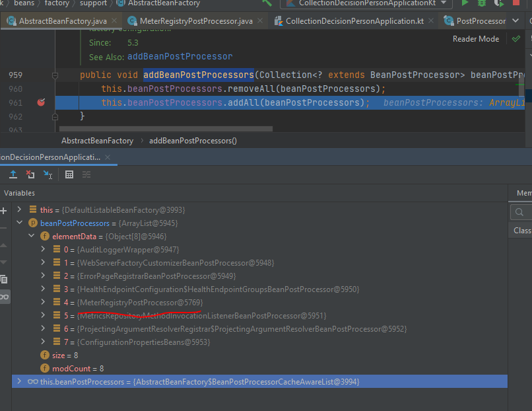532x411 pixels.
Task: Click the Step Out arrow icon
Action: click(13, 174)
